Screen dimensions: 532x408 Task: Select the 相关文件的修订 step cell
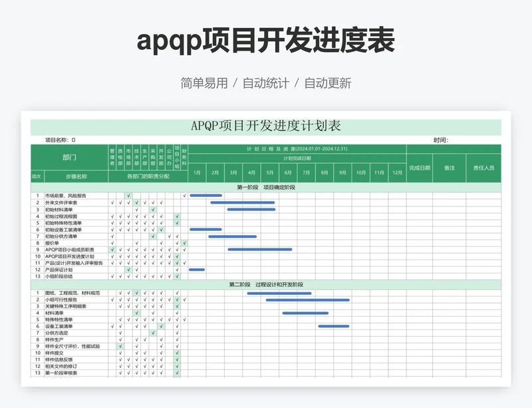[76, 366]
